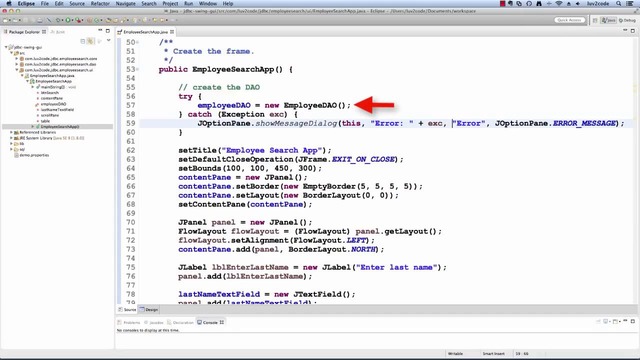640x360 pixels.
Task: Fold the constructor at line 53
Action: point(138,69)
